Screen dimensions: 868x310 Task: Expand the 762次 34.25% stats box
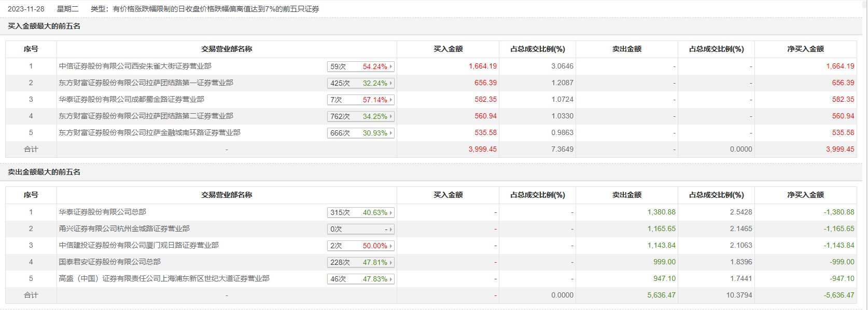[x=361, y=116]
